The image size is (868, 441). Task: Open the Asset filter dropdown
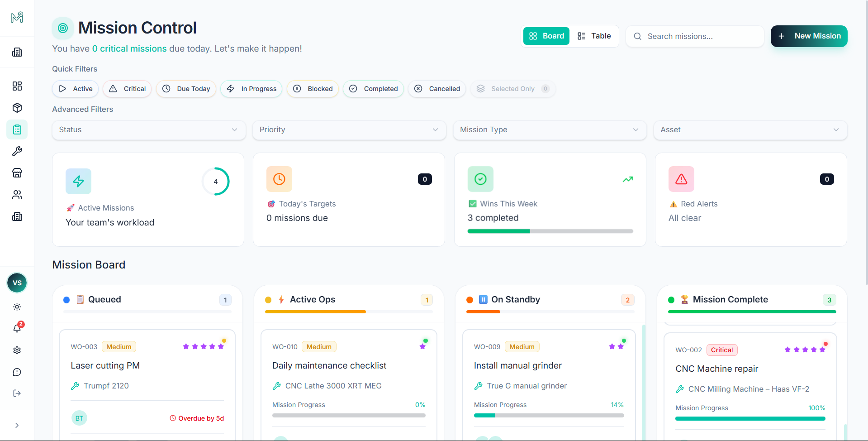[x=750, y=130]
